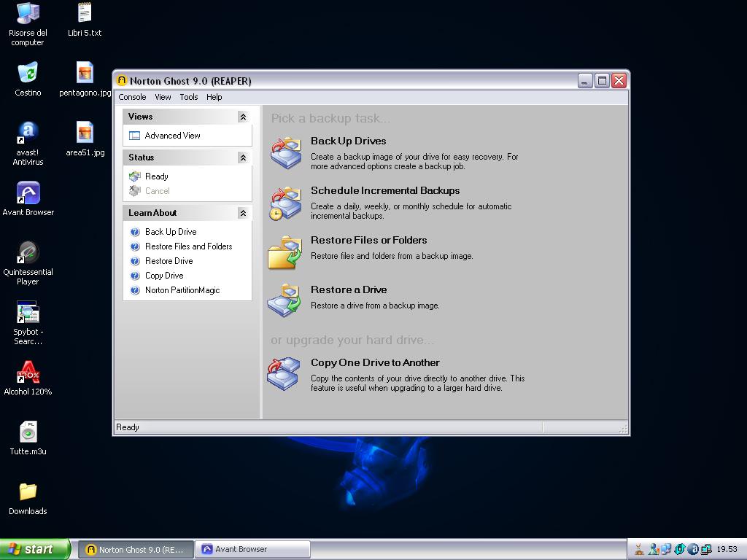
Task: Click the Copy One Drive to Another icon
Action: pyautogui.click(x=284, y=374)
